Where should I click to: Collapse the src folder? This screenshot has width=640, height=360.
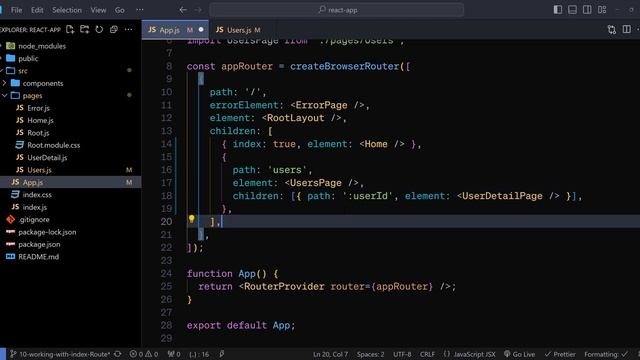pos(23,71)
